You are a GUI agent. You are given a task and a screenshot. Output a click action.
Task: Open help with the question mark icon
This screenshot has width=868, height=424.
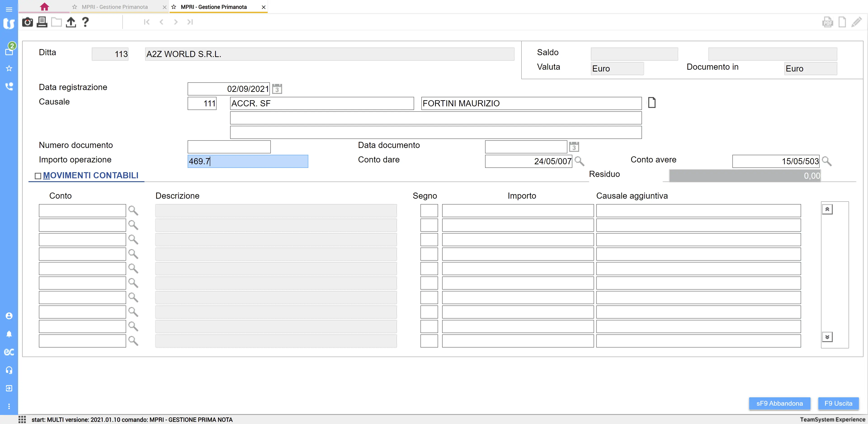click(x=85, y=22)
